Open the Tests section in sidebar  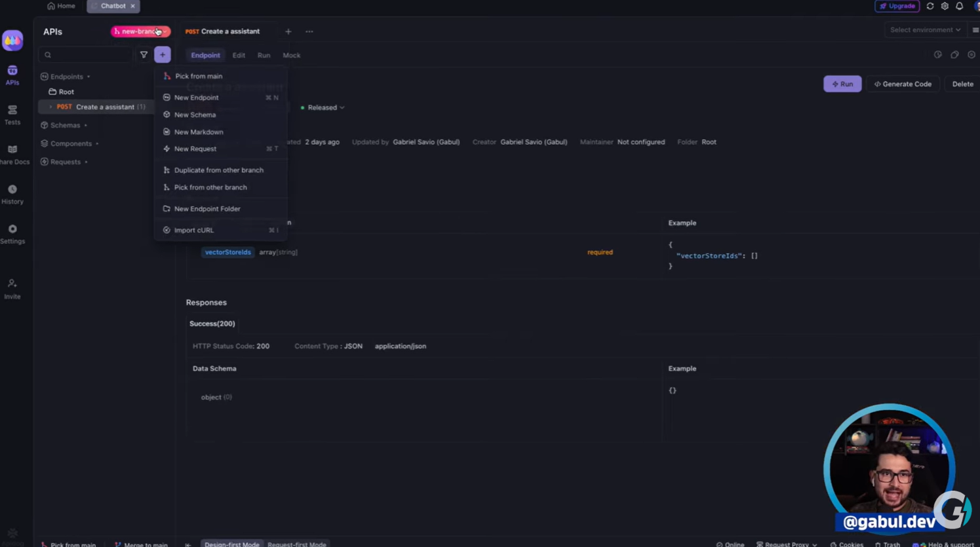[12, 115]
